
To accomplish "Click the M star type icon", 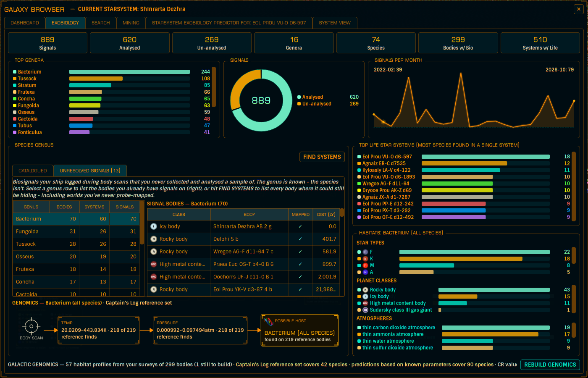I will click(365, 265).
